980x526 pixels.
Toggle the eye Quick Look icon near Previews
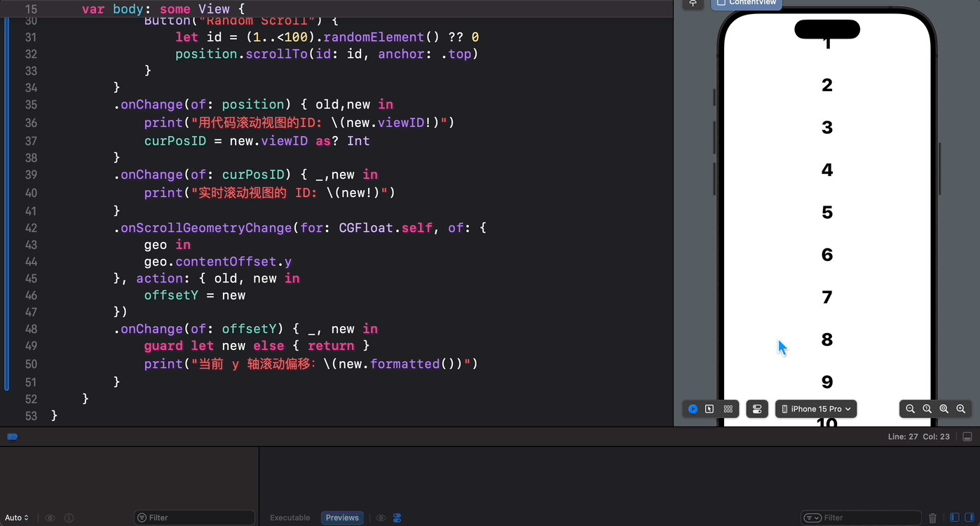pos(381,518)
